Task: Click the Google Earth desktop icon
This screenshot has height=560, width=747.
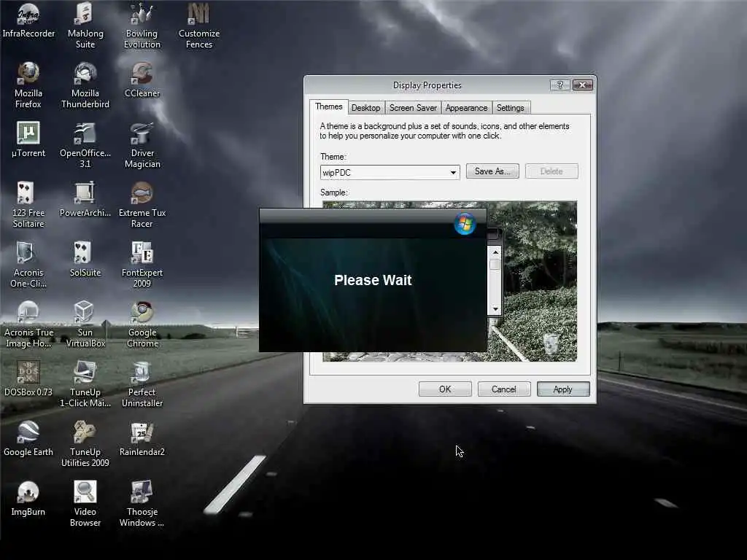Action: (x=28, y=439)
